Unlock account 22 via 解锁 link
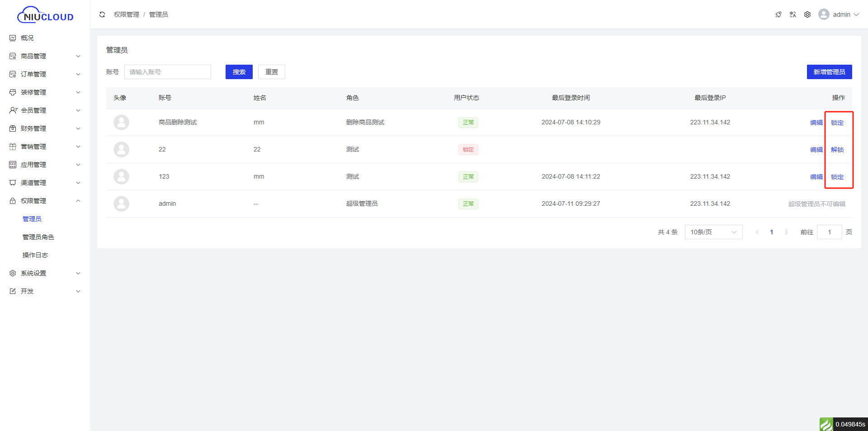Viewport: 868px width, 431px height. (837, 150)
